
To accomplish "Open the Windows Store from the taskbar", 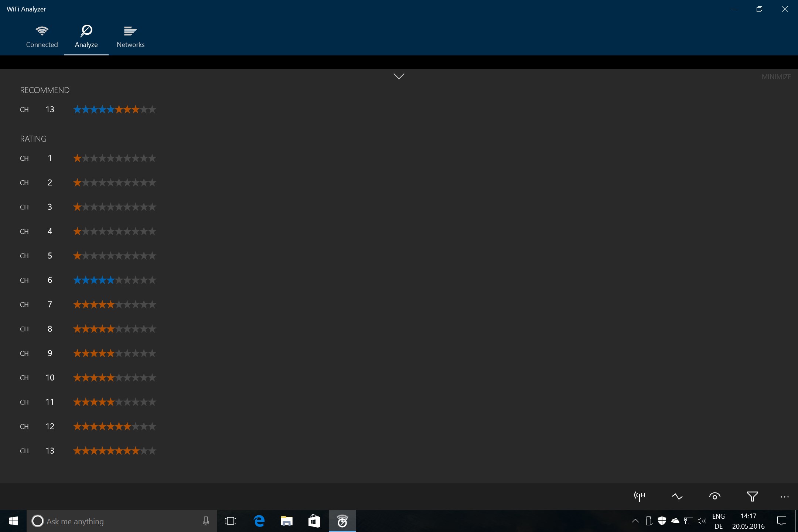I will pyautogui.click(x=314, y=521).
